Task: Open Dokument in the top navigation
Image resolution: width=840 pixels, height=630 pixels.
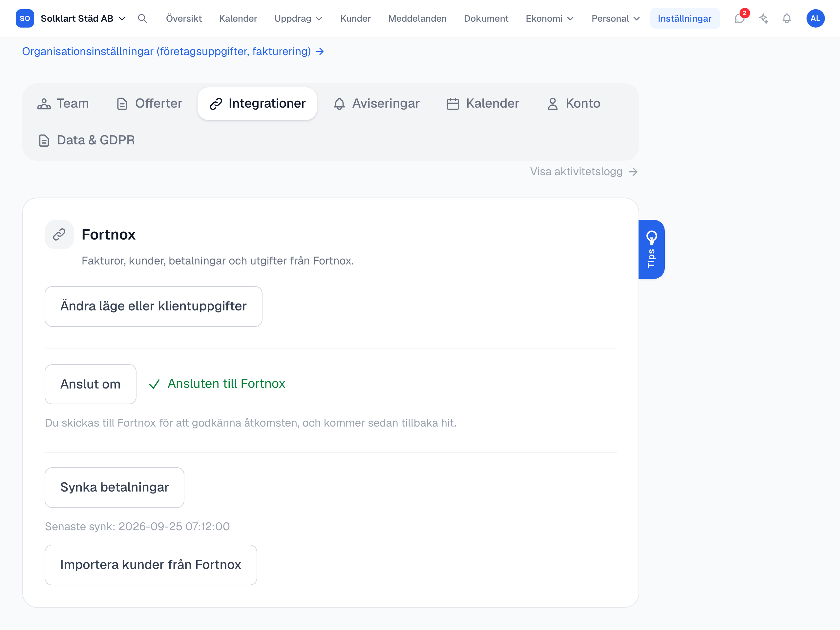Action: (486, 18)
